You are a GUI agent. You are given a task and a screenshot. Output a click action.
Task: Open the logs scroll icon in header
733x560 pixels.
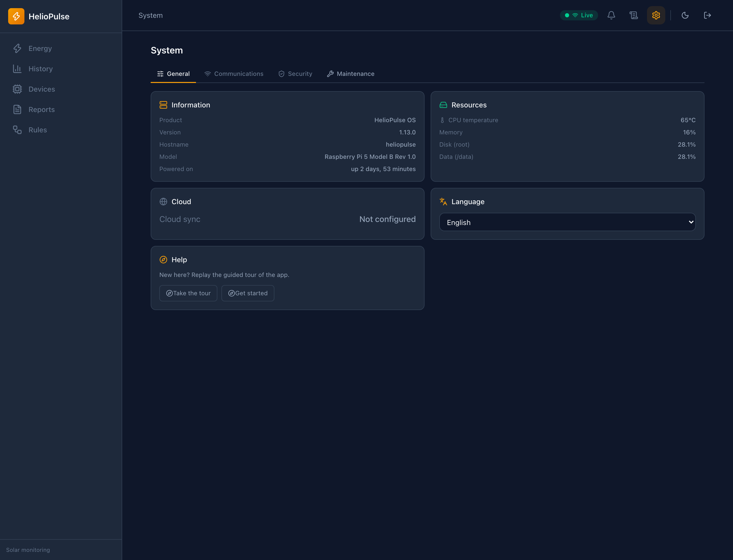633,15
